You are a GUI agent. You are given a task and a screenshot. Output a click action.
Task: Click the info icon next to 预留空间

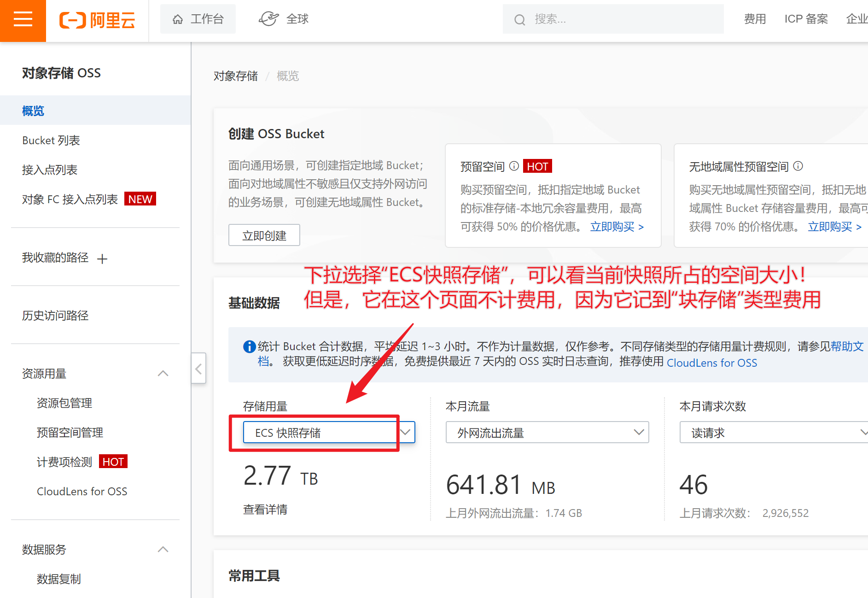(514, 166)
